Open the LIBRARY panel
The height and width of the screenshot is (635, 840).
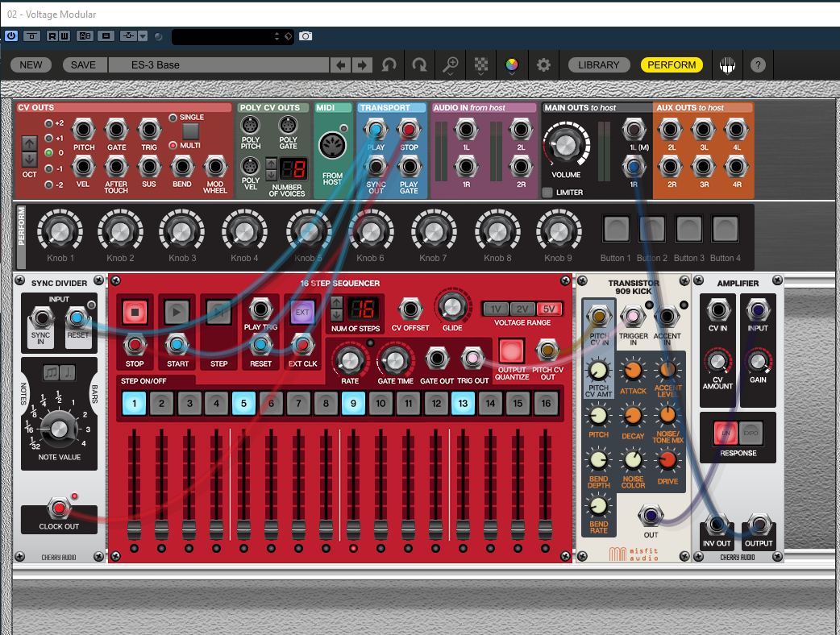tap(598, 65)
